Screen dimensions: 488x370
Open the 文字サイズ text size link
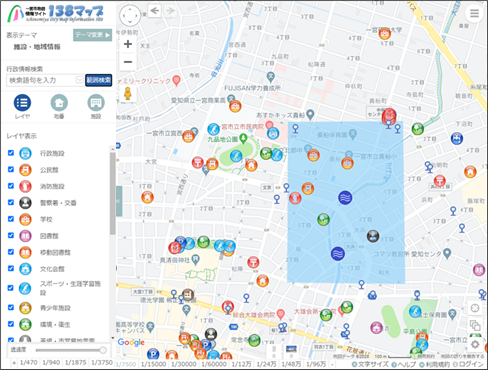(370, 364)
